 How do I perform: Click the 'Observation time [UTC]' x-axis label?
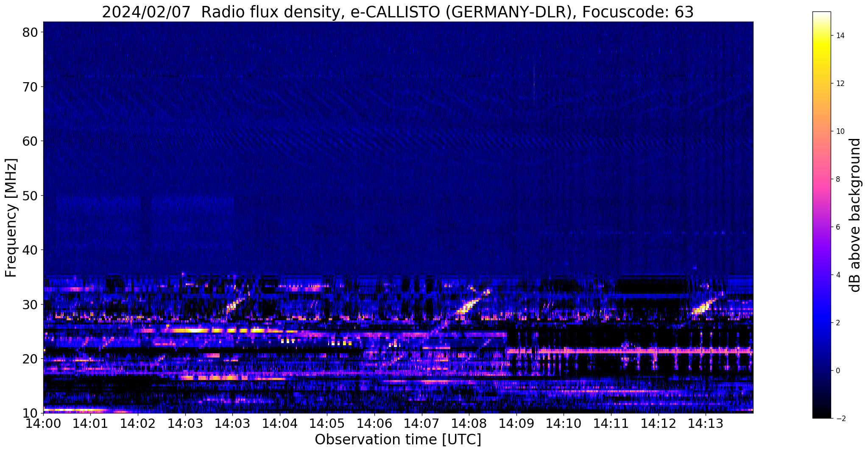pyautogui.click(x=398, y=440)
